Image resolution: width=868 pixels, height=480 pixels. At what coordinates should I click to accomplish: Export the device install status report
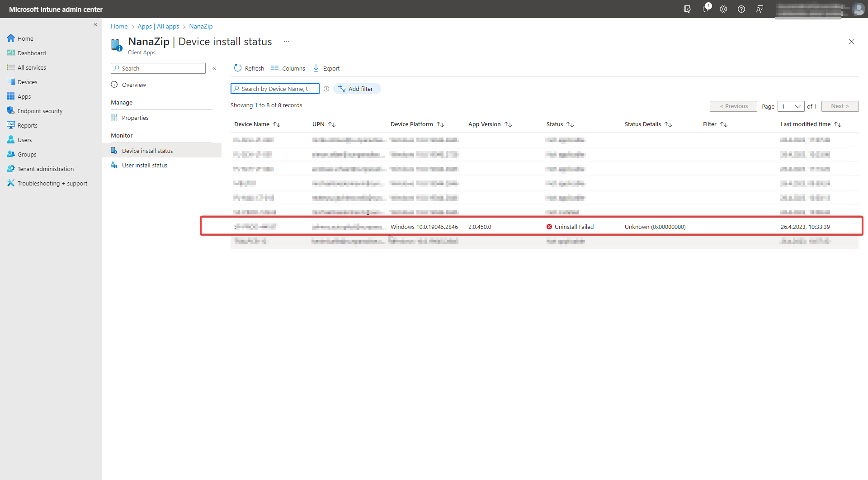[x=326, y=68]
